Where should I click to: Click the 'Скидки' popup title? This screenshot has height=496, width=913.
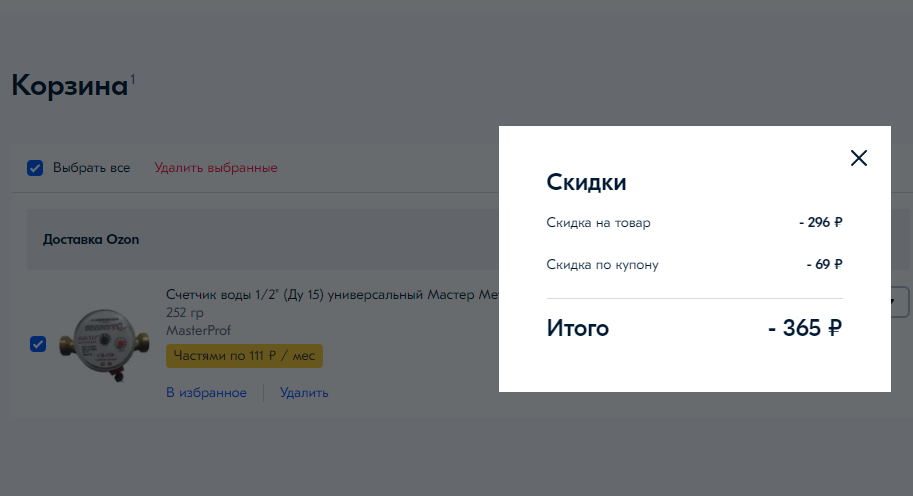tap(586, 182)
